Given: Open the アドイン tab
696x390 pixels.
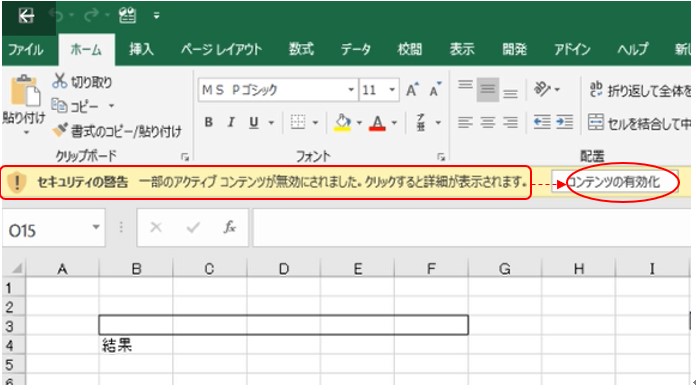Looking at the screenshot, I should [x=572, y=49].
